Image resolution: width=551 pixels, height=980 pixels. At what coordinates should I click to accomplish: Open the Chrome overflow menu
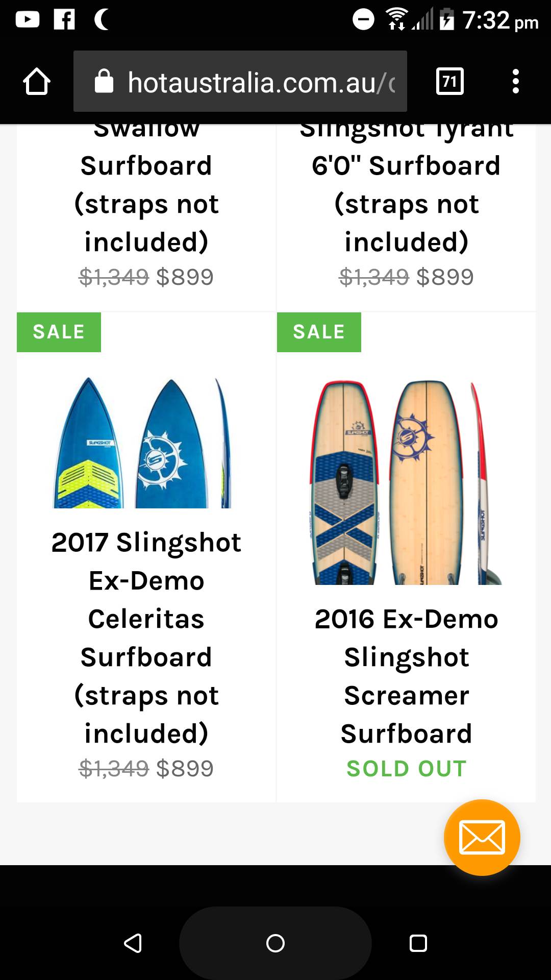pos(516,81)
